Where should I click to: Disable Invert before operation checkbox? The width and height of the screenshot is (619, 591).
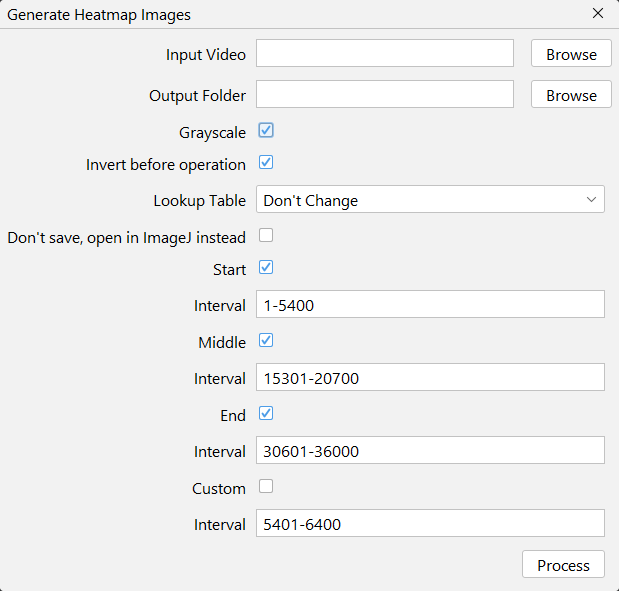point(266,162)
